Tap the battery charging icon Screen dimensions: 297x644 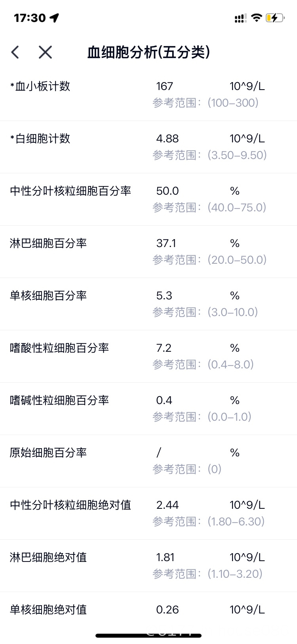pos(275,18)
